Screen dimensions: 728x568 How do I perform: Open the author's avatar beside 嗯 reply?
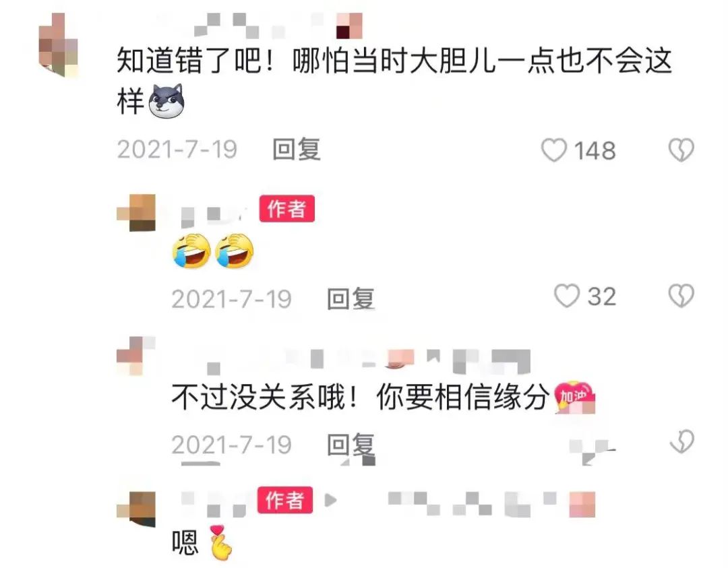(x=136, y=509)
